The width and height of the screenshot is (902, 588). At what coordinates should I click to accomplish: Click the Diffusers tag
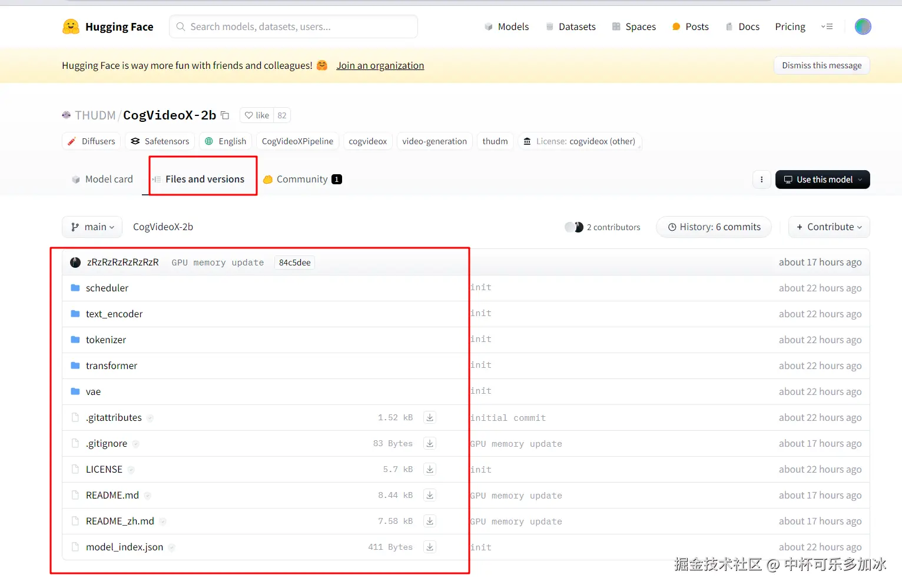(91, 141)
